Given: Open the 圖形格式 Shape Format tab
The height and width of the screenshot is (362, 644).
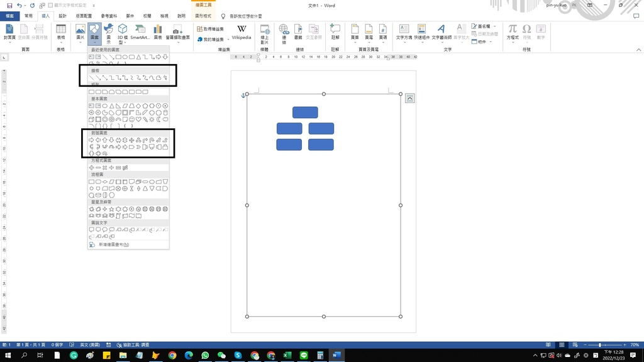Looking at the screenshot, I should (x=203, y=16).
